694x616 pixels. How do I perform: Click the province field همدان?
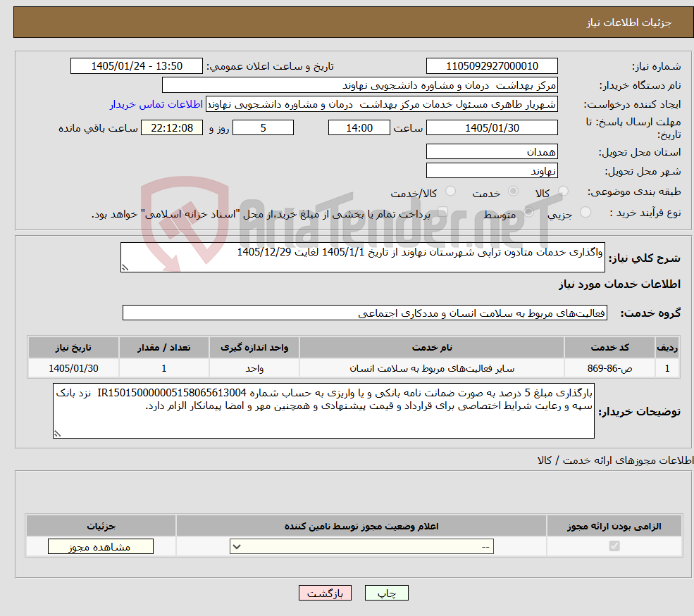[x=492, y=151]
